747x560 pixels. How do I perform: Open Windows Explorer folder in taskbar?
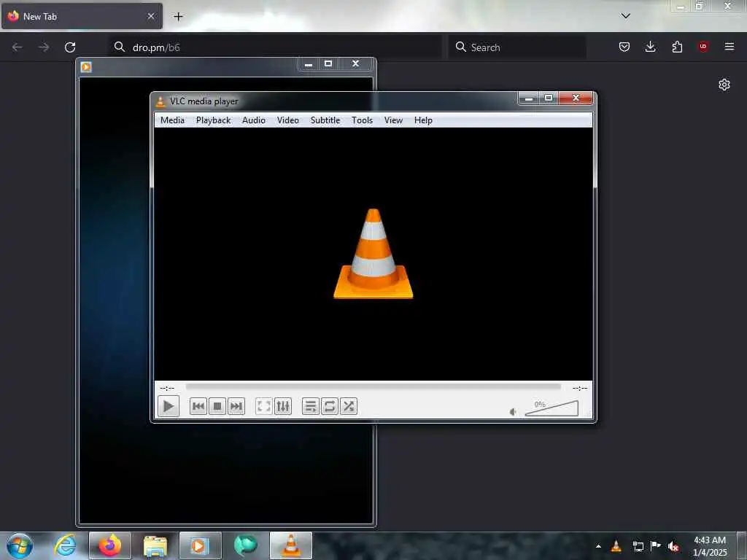pyautogui.click(x=155, y=545)
